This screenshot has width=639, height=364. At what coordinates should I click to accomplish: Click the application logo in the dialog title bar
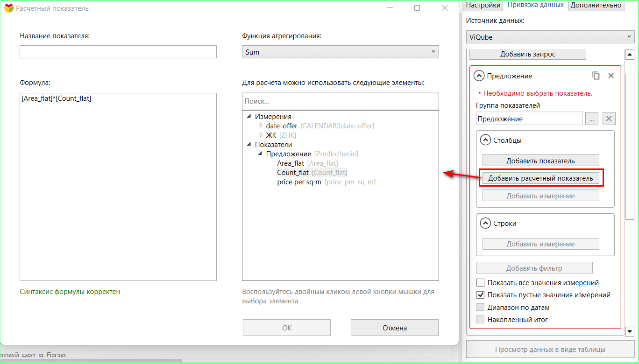coord(9,8)
